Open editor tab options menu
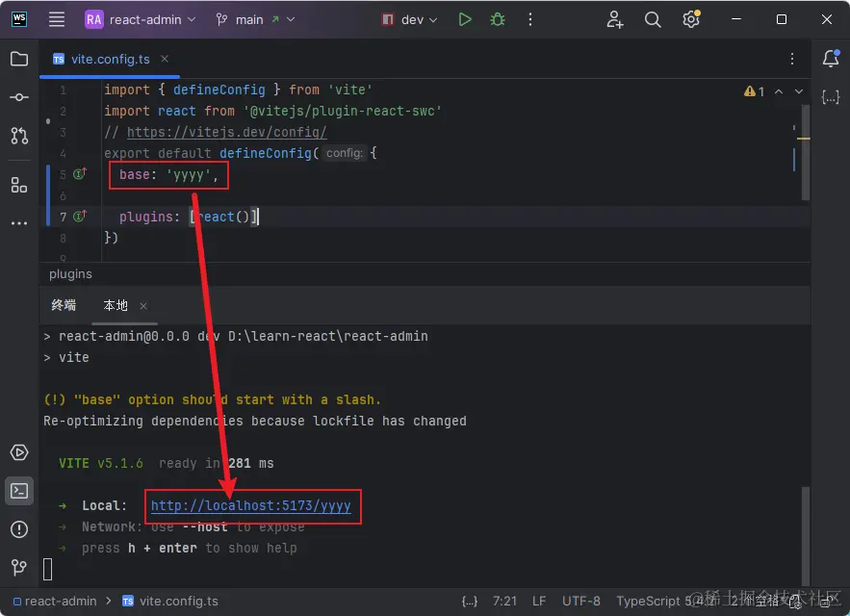This screenshot has width=850, height=616. click(792, 59)
